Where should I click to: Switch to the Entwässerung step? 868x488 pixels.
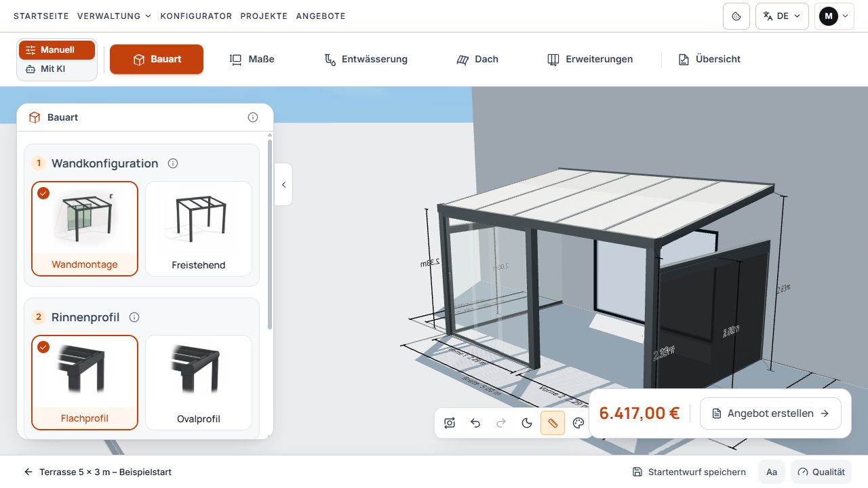366,60
